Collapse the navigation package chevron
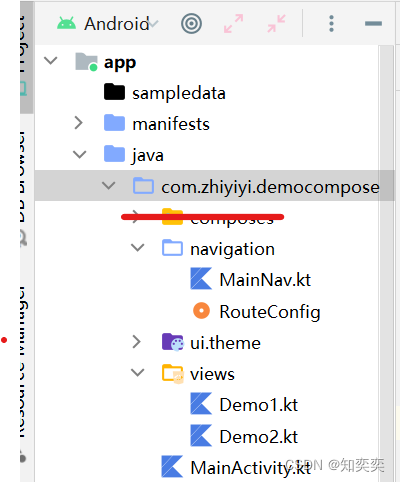Image resolution: width=400 pixels, height=482 pixels. [x=137, y=248]
